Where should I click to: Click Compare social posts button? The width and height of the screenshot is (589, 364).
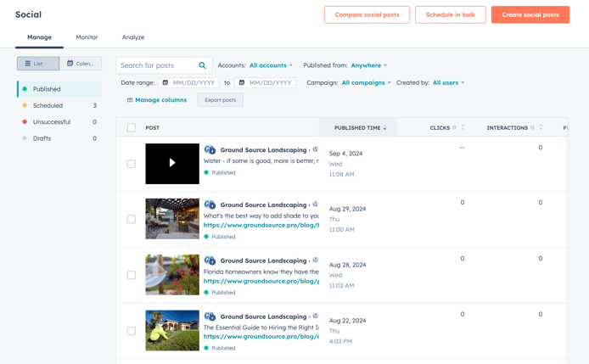[367, 14]
